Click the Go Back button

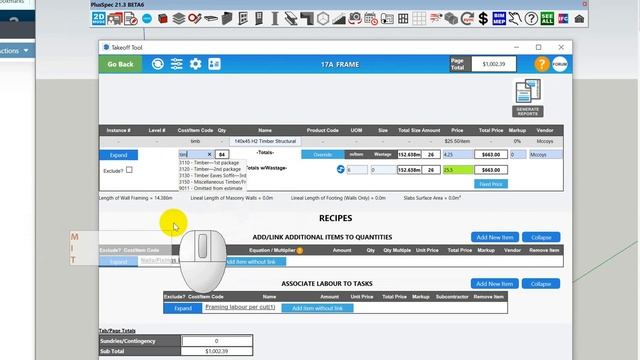pos(120,64)
